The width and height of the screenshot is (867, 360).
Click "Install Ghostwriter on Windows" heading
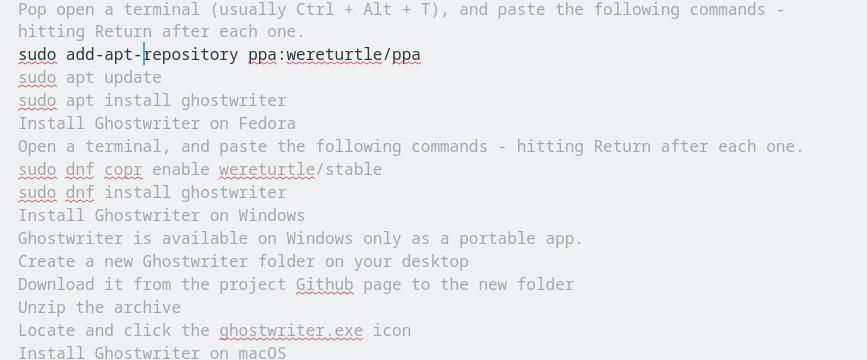(161, 215)
